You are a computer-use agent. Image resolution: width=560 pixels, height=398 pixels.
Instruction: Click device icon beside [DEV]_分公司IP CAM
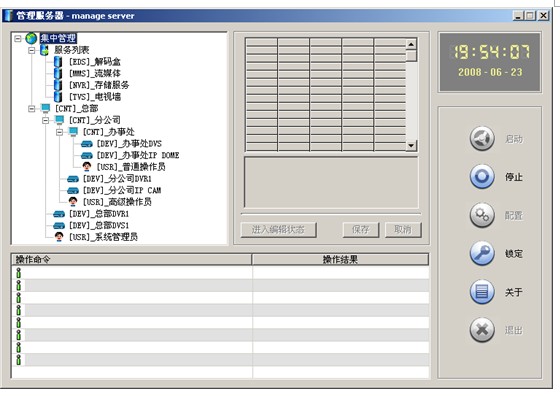point(73,191)
